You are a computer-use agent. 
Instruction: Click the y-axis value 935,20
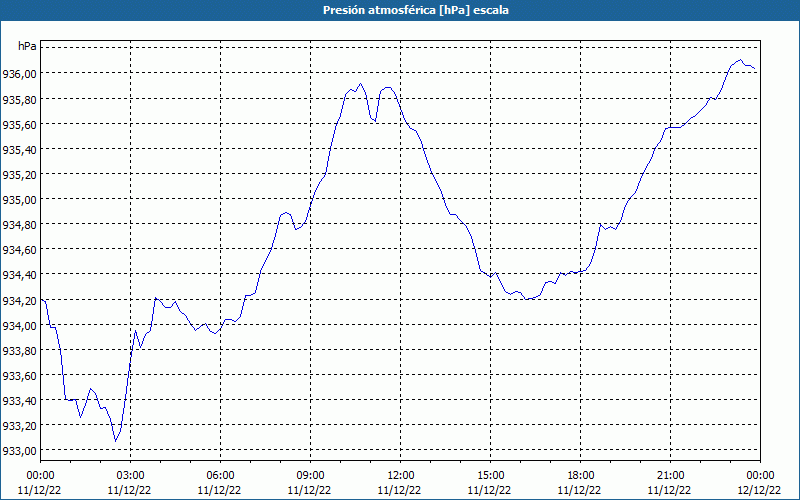tap(19, 175)
